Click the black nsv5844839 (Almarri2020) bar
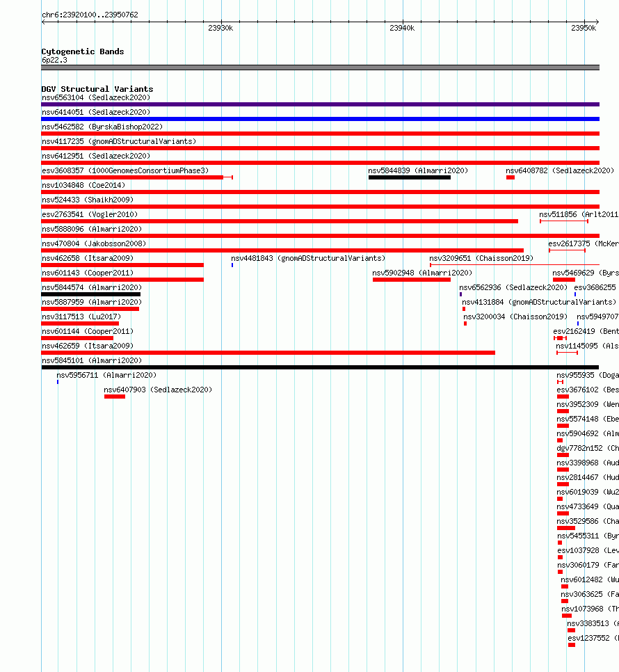 (x=410, y=177)
